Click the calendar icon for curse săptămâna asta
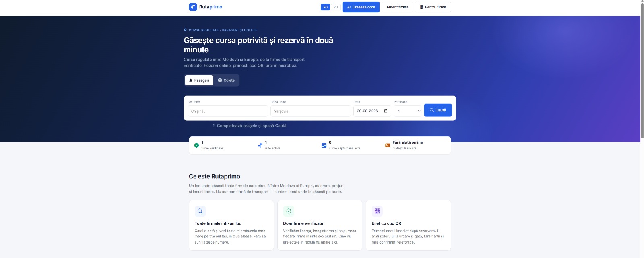 (324, 145)
